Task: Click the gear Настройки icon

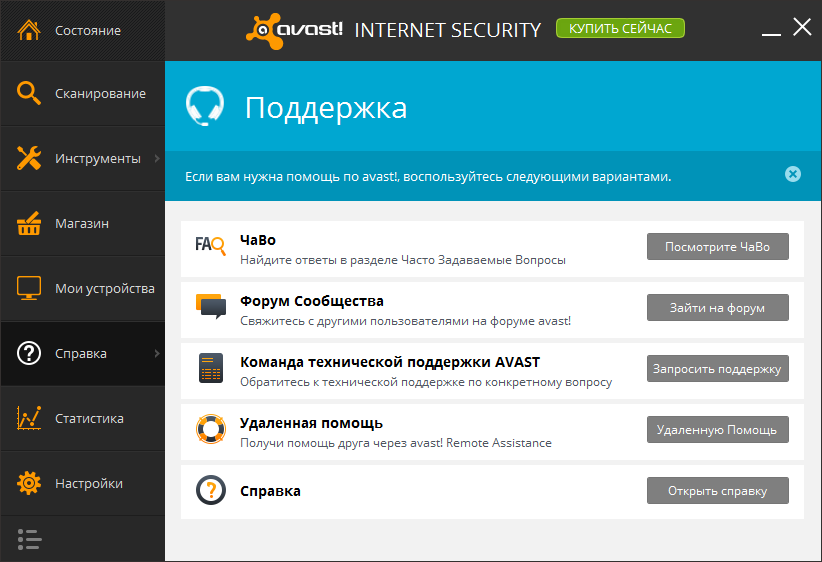Action: click(29, 483)
